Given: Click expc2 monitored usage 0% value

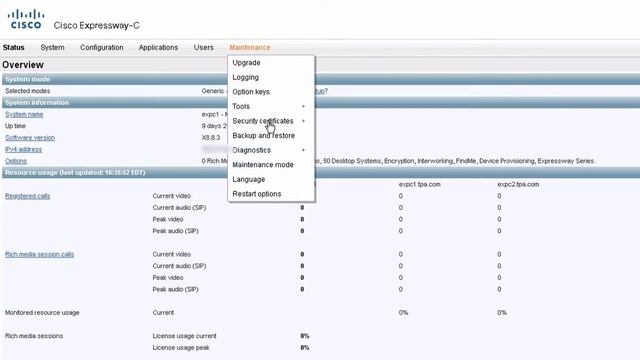Looking at the screenshot, I should (502, 313).
